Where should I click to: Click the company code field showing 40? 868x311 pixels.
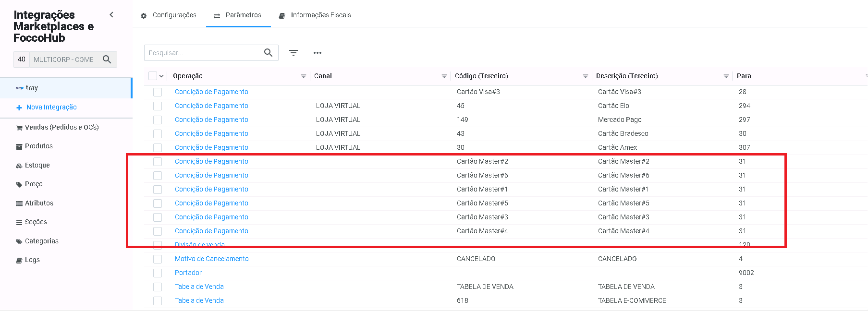22,60
